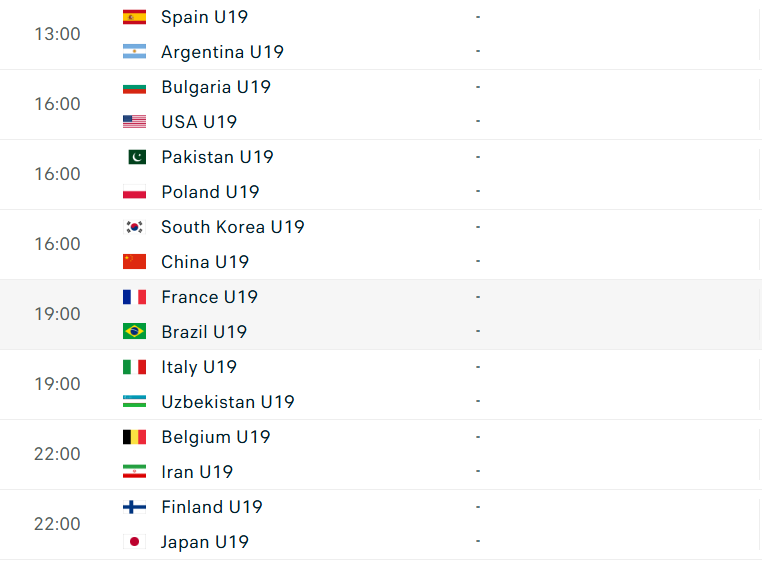Open the 13:00 Spain vs Argentina match
Viewport: 762px width, 561px height.
[x=381, y=35]
